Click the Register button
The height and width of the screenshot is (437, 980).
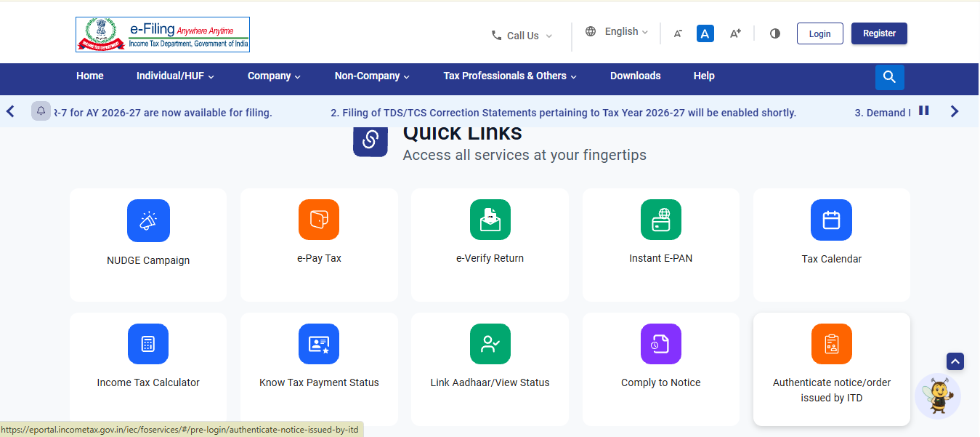coord(879,33)
